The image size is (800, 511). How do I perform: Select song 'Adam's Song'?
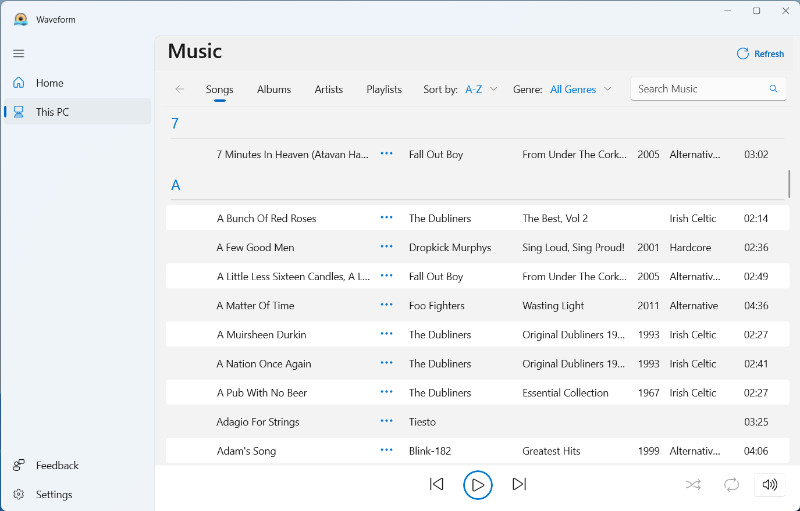pos(246,451)
